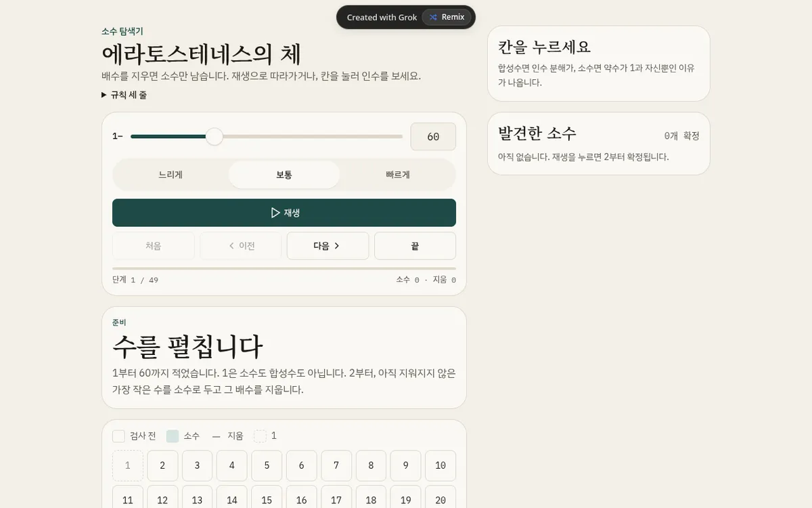Click the 처음 button
The height and width of the screenshot is (508, 812).
(154, 246)
